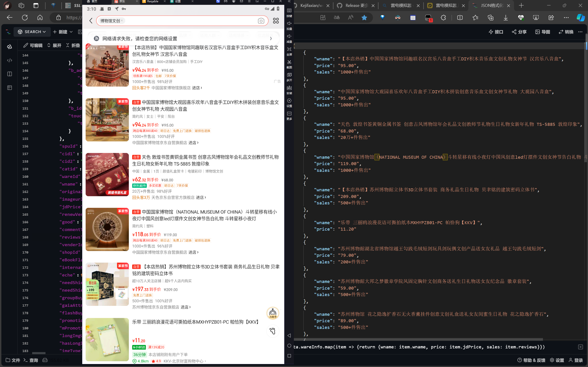Expand the network error notice chevron
588x367 pixels.
point(271,39)
